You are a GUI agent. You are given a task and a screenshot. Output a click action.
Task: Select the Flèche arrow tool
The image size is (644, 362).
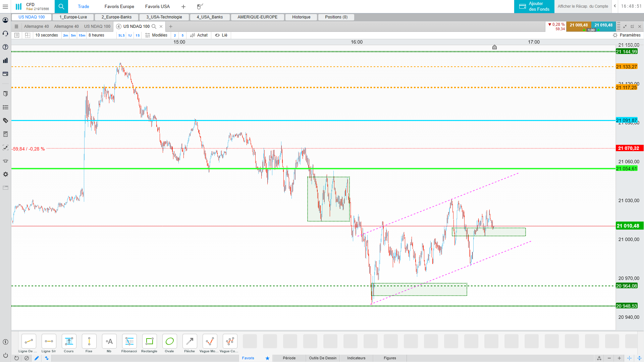(190, 342)
